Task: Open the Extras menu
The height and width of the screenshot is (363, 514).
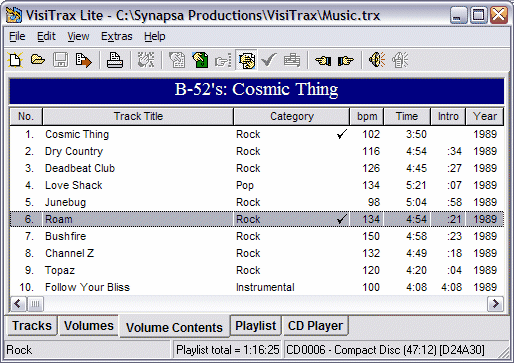Action: tap(117, 36)
